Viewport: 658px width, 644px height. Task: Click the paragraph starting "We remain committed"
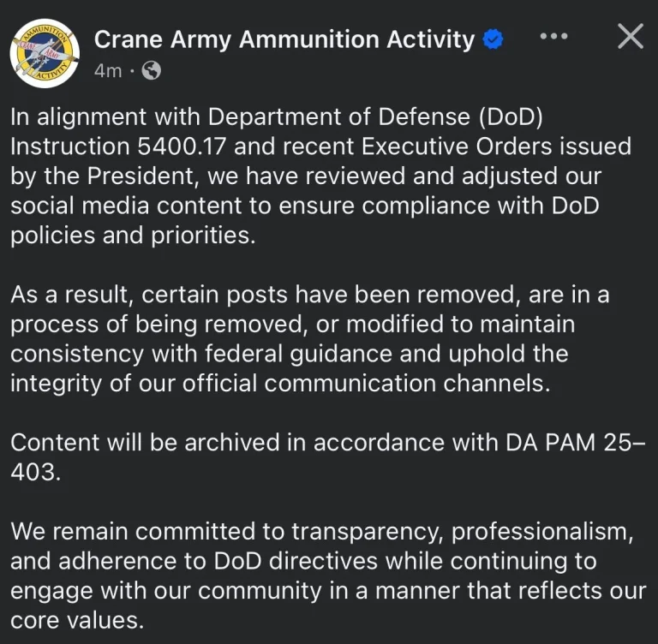click(x=326, y=575)
